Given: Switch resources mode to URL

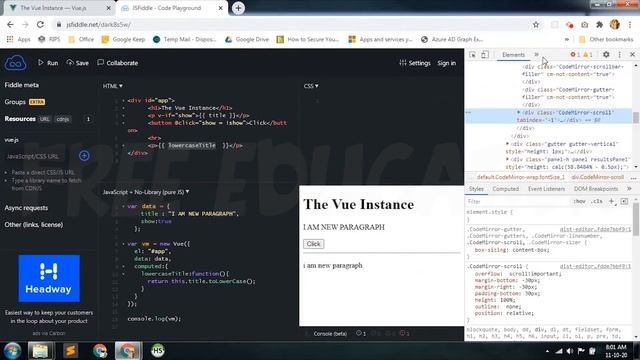Looking at the screenshot, I should coord(44,119).
